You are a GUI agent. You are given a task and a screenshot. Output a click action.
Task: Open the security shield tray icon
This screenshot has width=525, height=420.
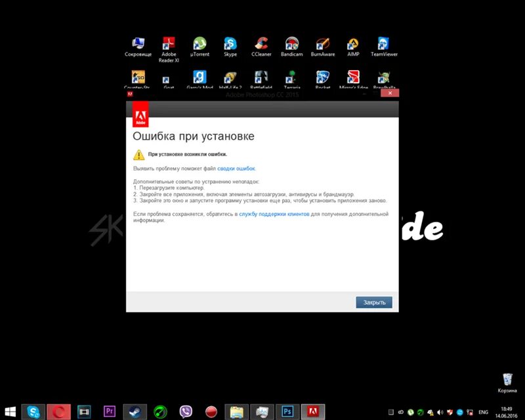click(450, 412)
